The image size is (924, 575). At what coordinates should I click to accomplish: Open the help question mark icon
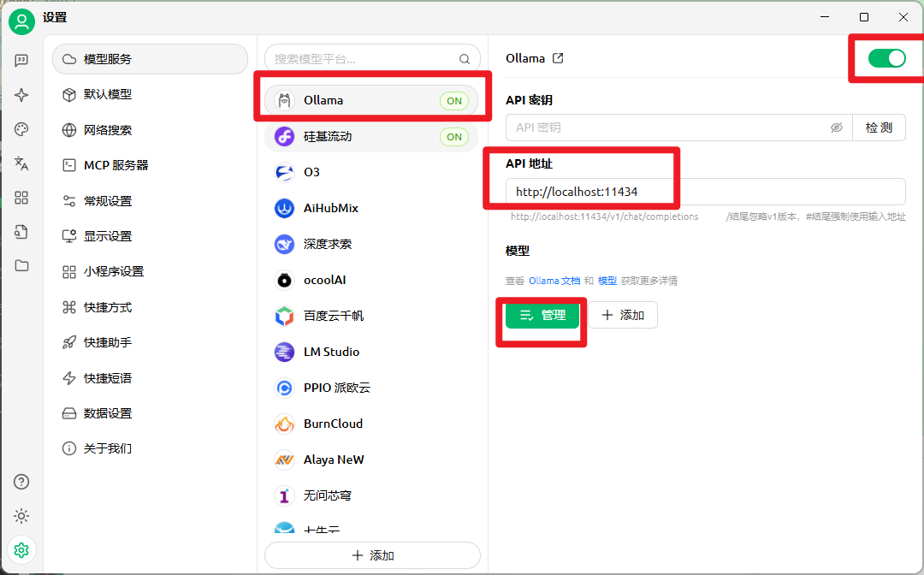point(21,482)
